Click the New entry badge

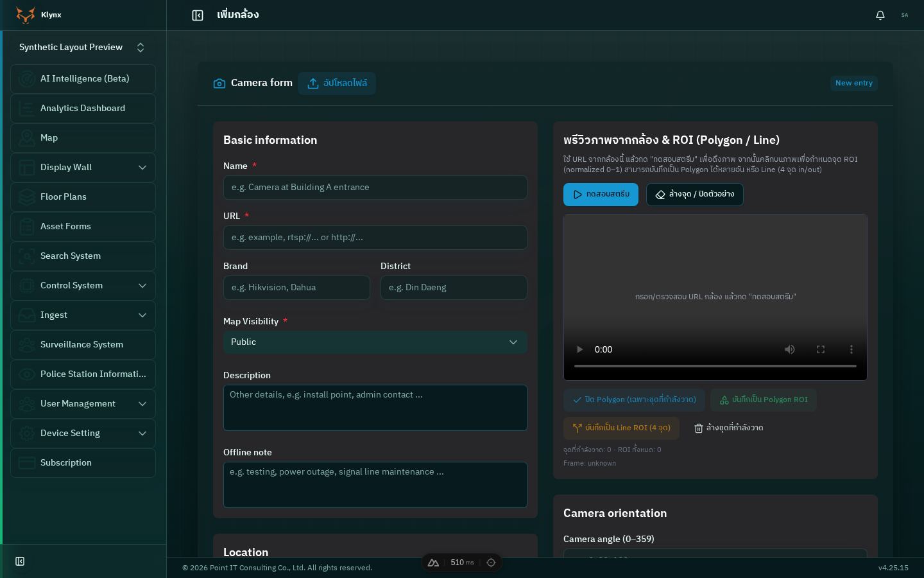pos(854,83)
